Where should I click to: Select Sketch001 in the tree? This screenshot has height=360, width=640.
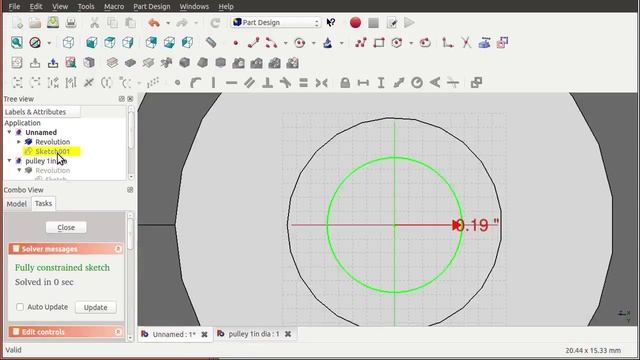click(x=52, y=151)
